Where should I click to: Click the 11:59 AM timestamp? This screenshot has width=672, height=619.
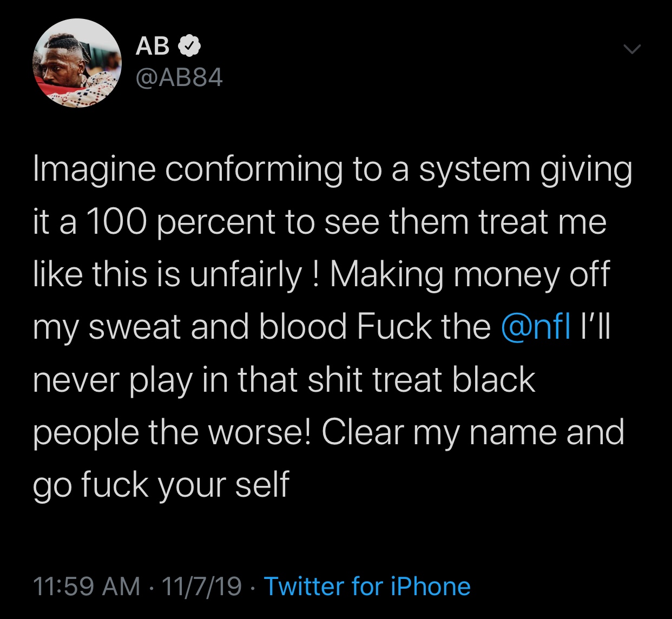coord(87,586)
